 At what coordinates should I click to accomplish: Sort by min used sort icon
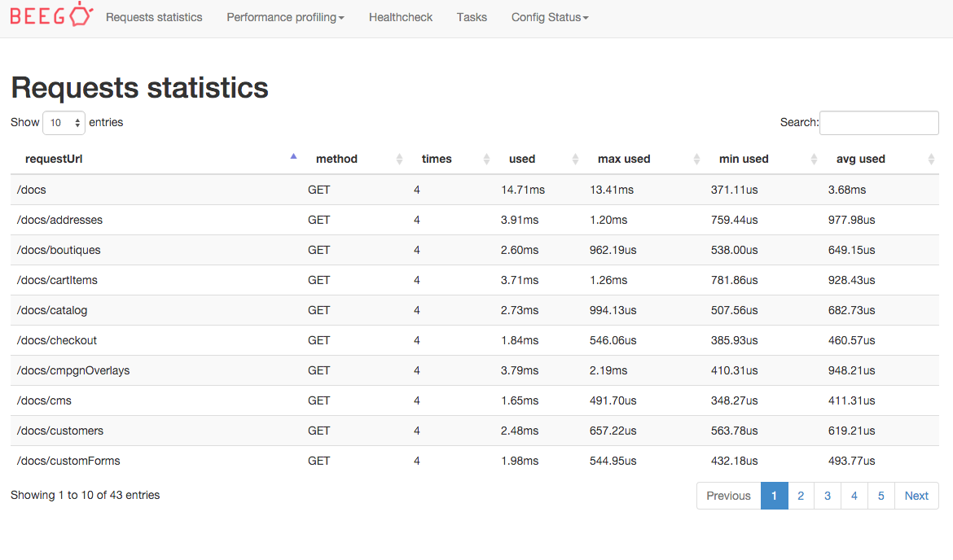click(x=814, y=160)
